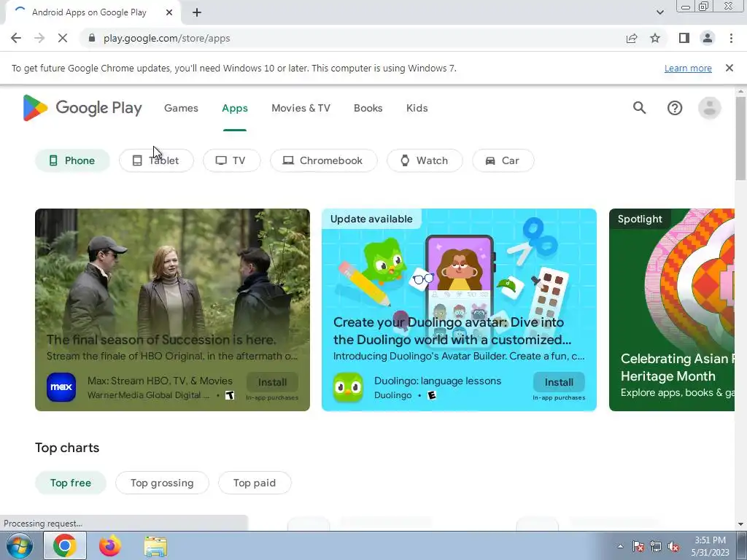The image size is (747, 560).
Task: Show hidden system tray icons
Action: pos(620,547)
